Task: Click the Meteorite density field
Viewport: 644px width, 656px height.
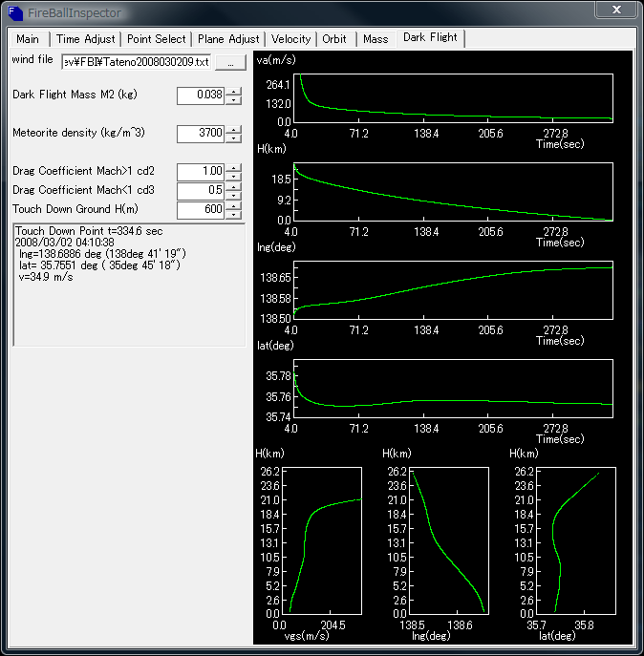Action: tap(201, 134)
